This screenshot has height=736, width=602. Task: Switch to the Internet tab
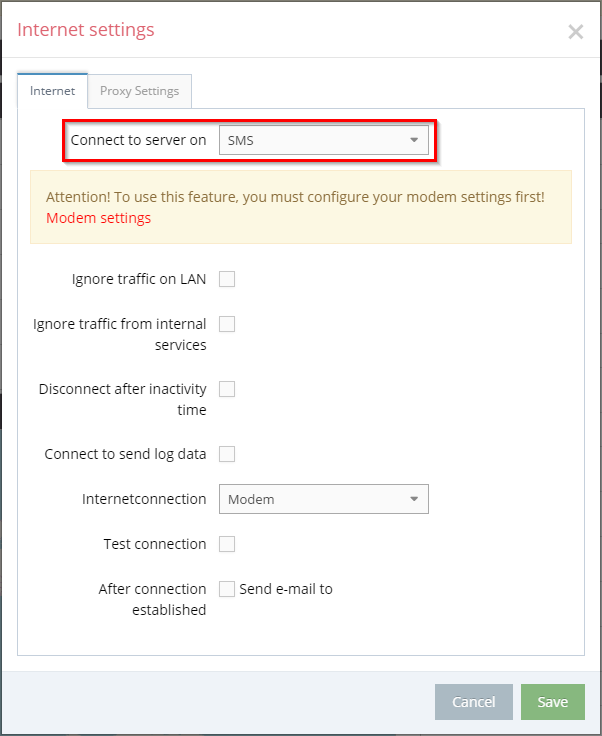click(x=52, y=91)
